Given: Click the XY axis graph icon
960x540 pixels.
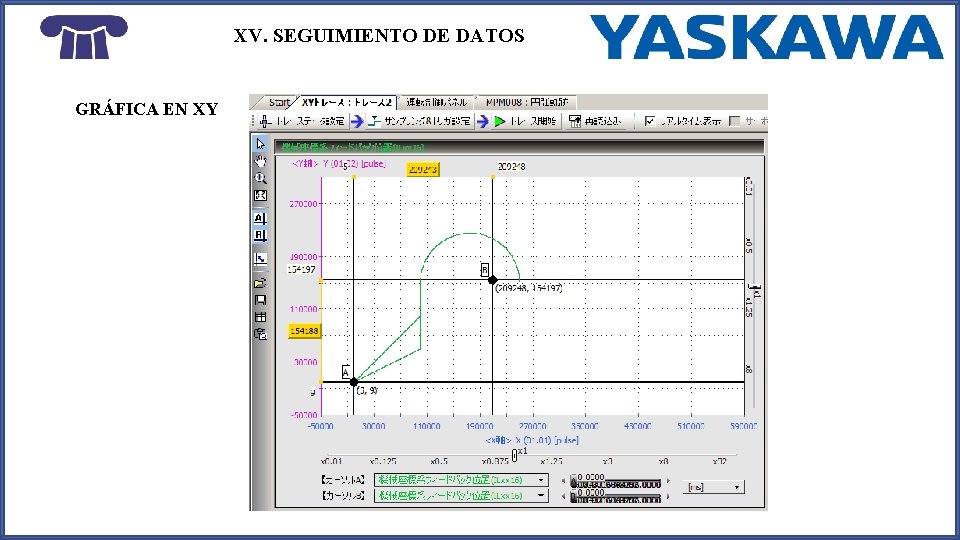Looking at the screenshot, I should (x=260, y=258).
